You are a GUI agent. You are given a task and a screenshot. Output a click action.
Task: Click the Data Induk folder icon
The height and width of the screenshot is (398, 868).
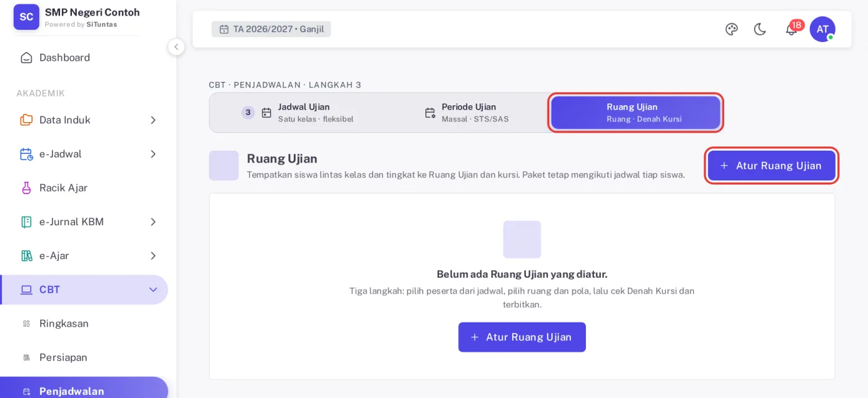coord(26,120)
